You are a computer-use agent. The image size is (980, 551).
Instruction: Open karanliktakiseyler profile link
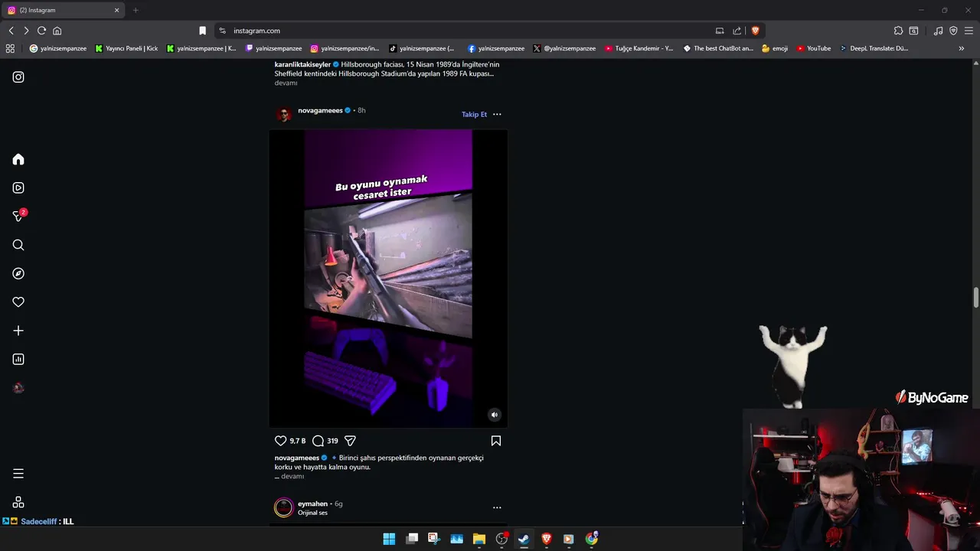tap(302, 64)
